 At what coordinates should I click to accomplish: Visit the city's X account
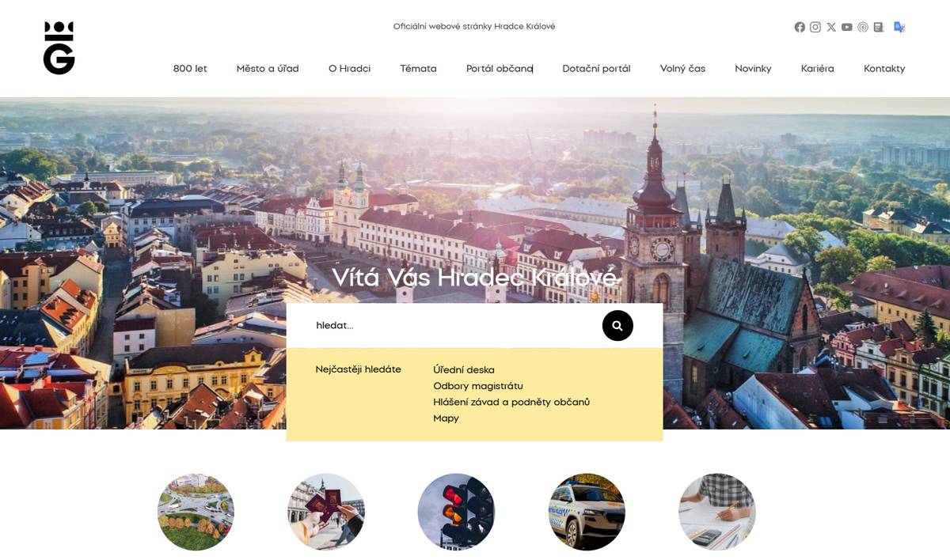[x=830, y=26]
